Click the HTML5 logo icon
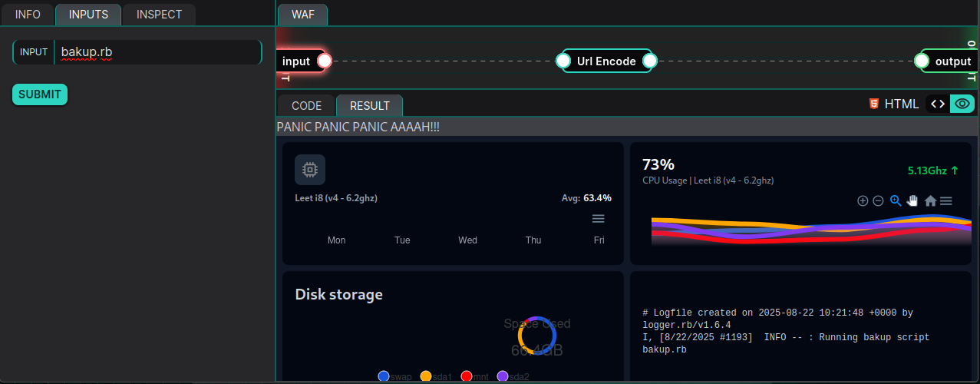Image resolution: width=980 pixels, height=384 pixels. 873,104
